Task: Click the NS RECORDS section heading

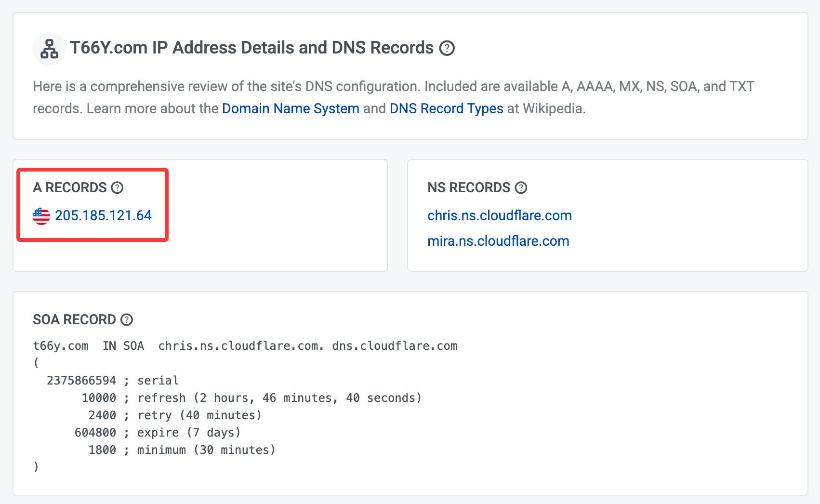Action: pyautogui.click(x=469, y=187)
